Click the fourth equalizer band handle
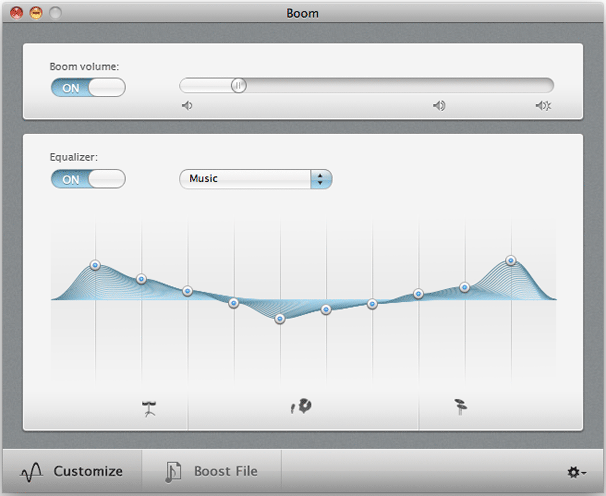Image resolution: width=606 pixels, height=496 pixels. tap(233, 303)
